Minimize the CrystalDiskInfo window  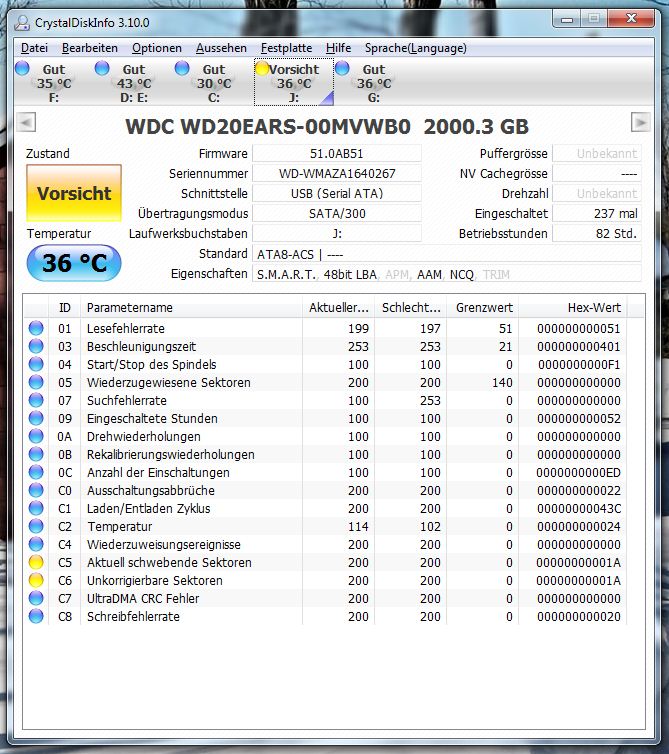pos(567,19)
